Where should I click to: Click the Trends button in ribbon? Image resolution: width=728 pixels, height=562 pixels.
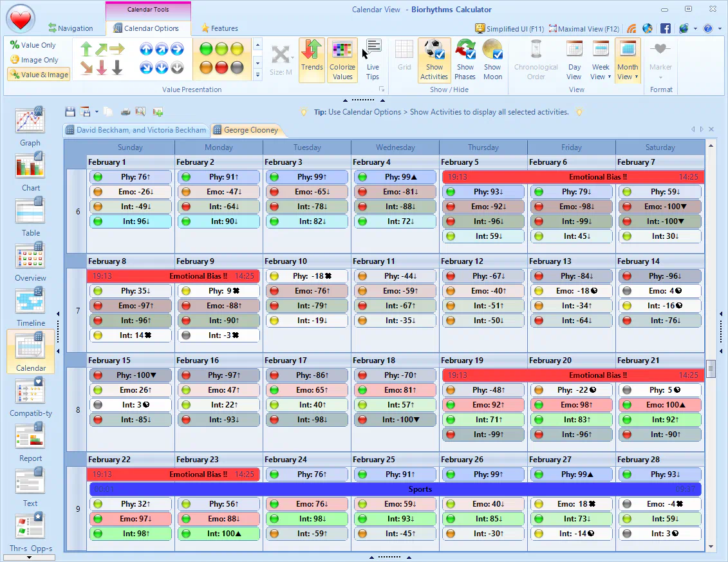pyautogui.click(x=312, y=59)
